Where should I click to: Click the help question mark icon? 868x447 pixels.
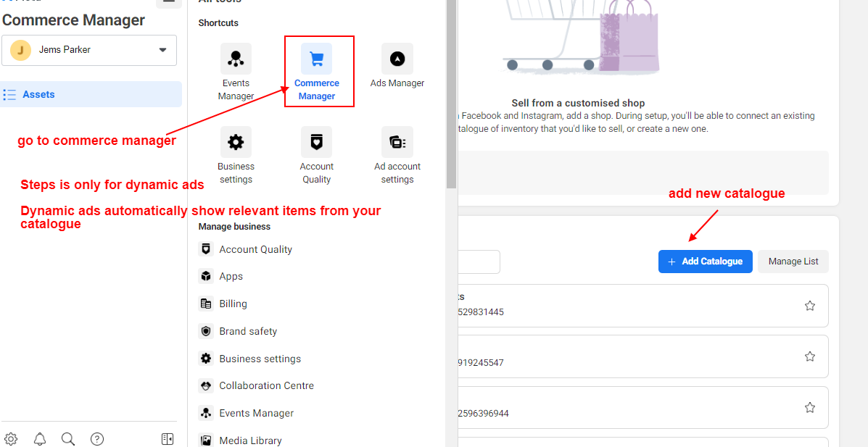[97, 439]
